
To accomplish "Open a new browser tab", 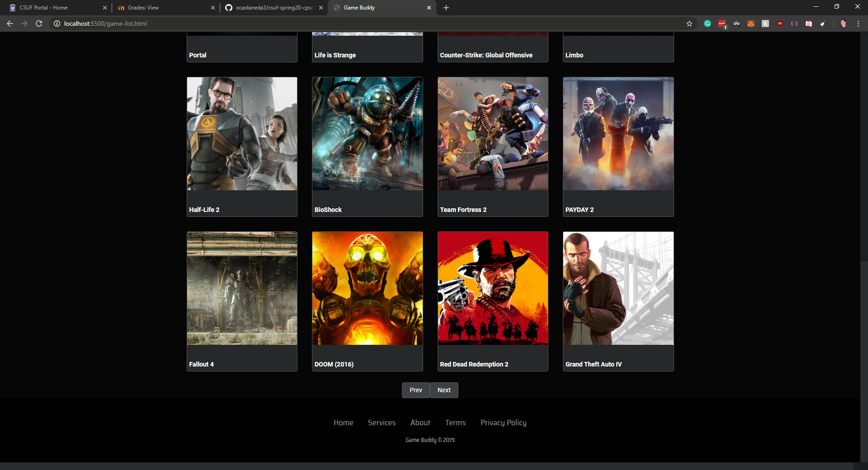I will pos(446,8).
